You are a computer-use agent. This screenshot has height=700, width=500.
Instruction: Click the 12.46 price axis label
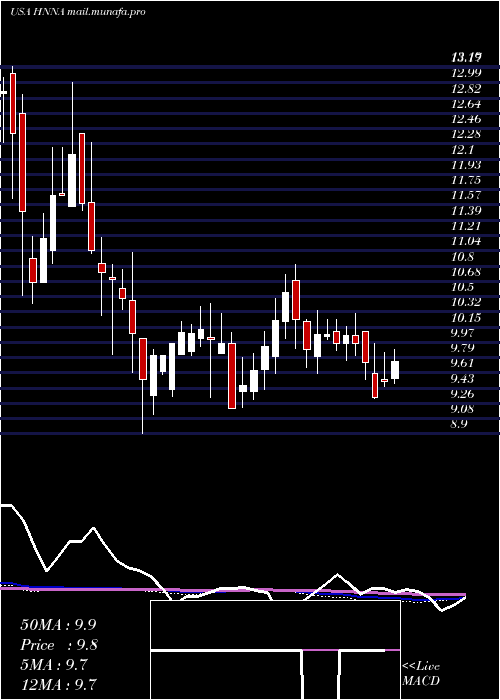(466, 119)
